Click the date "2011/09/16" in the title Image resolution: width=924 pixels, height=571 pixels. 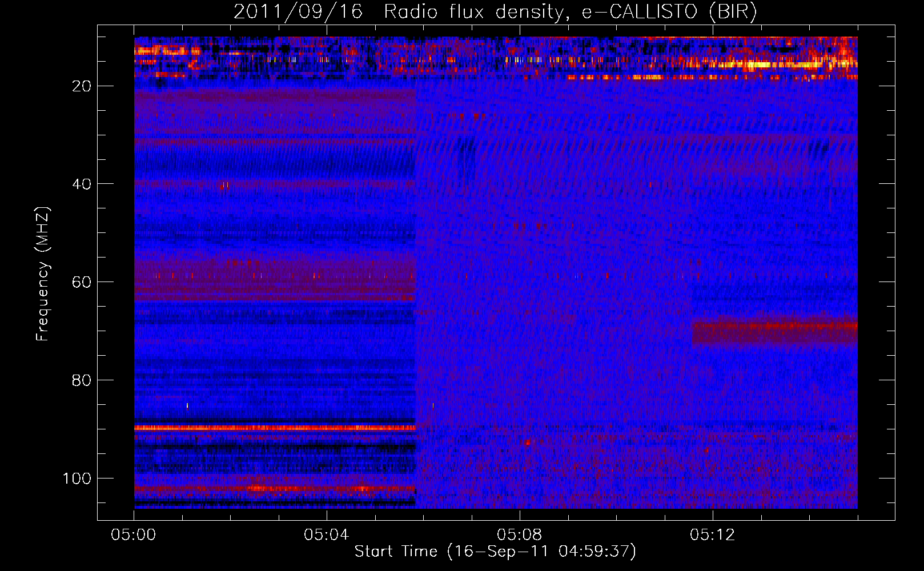point(298,11)
